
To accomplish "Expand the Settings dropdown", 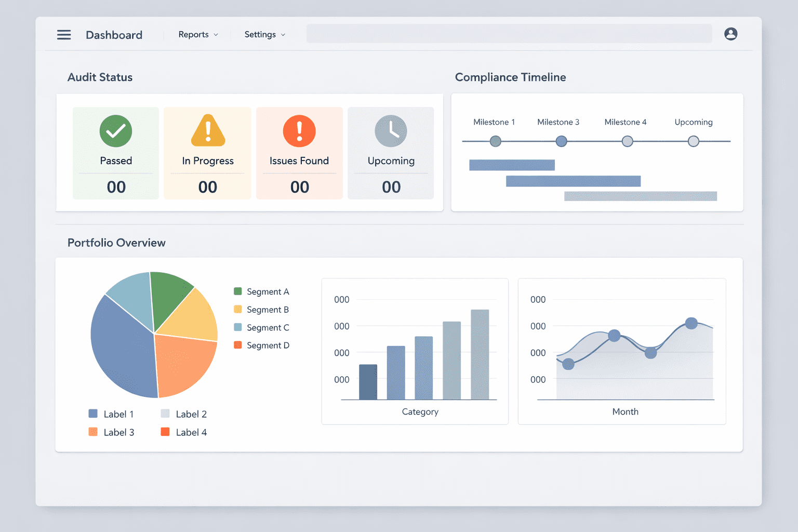I will pyautogui.click(x=264, y=35).
